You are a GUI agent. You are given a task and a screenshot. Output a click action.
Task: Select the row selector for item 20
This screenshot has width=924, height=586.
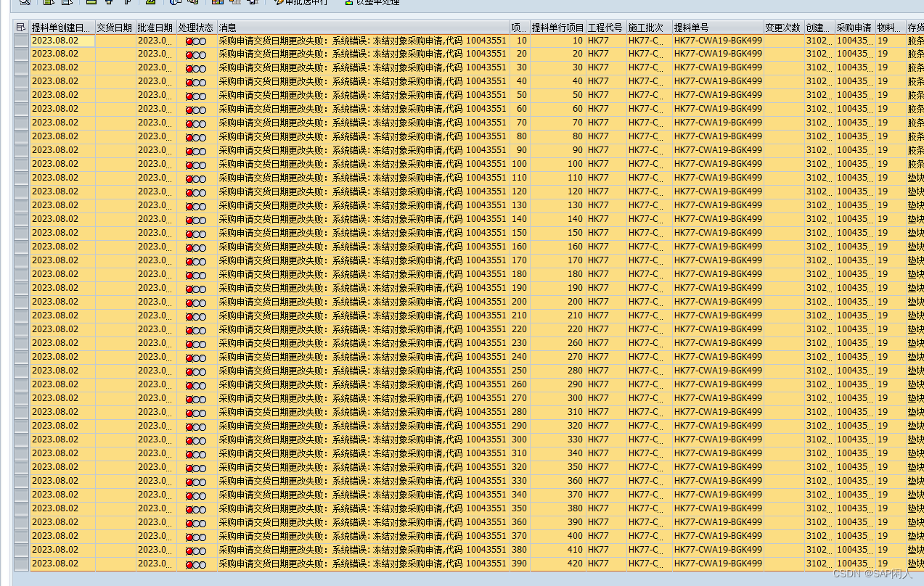(x=21, y=54)
